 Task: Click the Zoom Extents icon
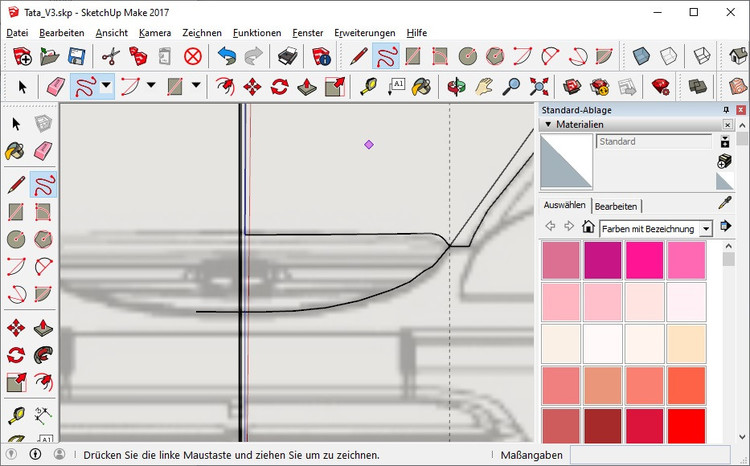coord(539,87)
